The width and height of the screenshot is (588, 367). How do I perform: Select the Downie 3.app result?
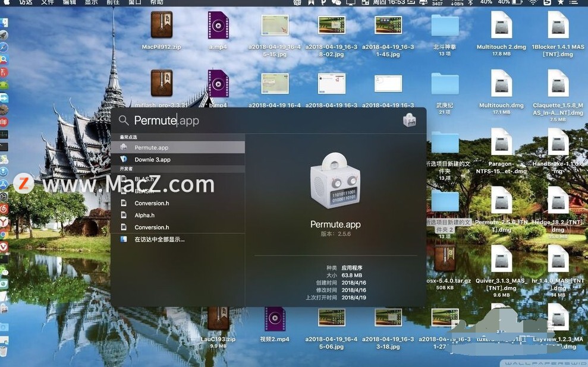(178, 160)
